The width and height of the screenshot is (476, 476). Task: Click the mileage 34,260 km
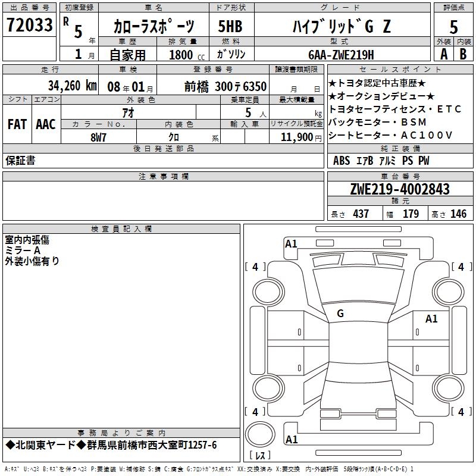point(72,86)
